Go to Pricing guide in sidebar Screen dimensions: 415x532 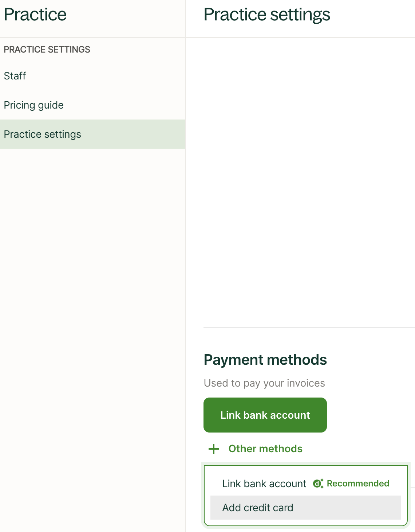34,105
